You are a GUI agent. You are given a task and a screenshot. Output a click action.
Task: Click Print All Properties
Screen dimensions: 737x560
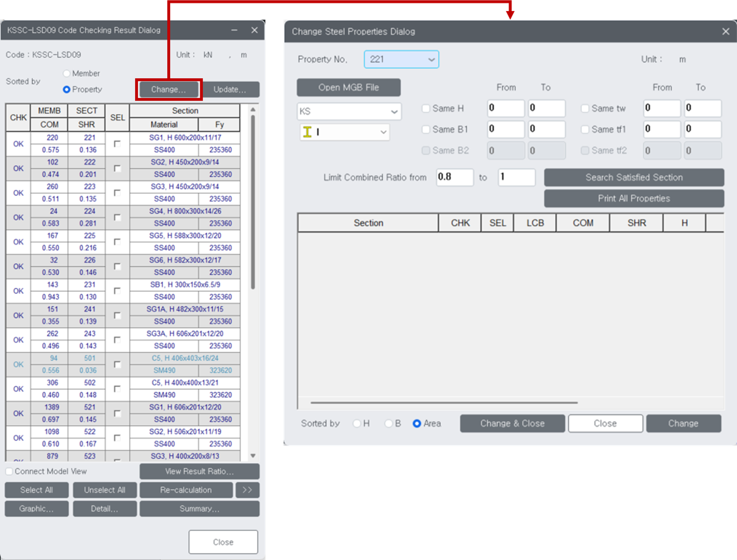tap(633, 198)
